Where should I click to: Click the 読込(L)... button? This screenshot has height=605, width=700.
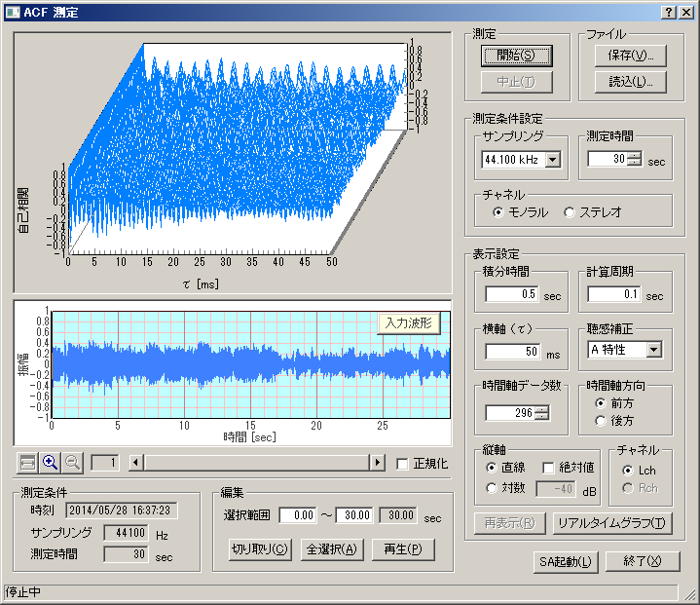[630, 82]
